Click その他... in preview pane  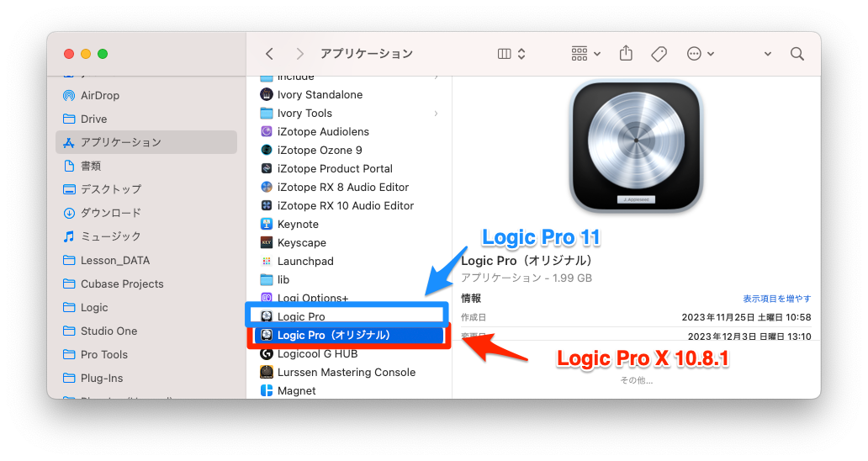point(636,381)
